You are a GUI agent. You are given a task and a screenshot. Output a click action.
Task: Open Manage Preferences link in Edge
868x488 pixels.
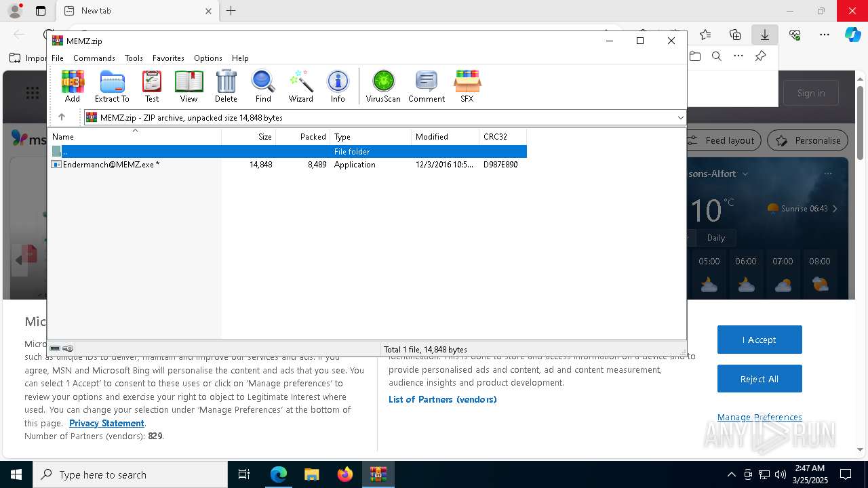759,417
